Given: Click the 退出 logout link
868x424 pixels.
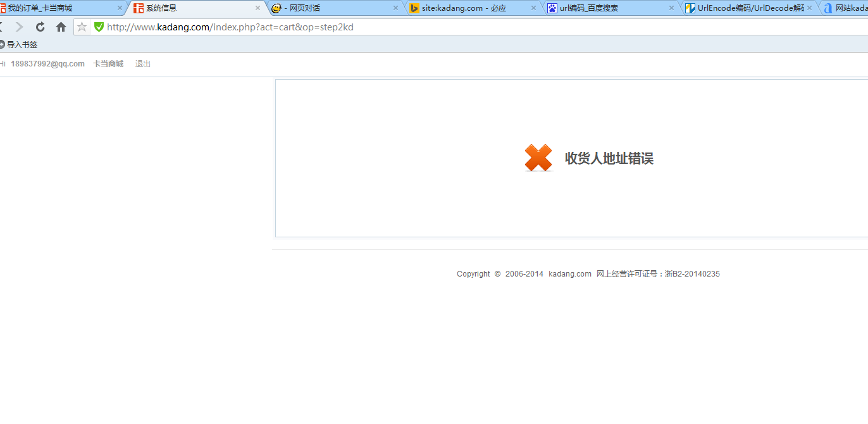Looking at the screenshot, I should point(143,64).
